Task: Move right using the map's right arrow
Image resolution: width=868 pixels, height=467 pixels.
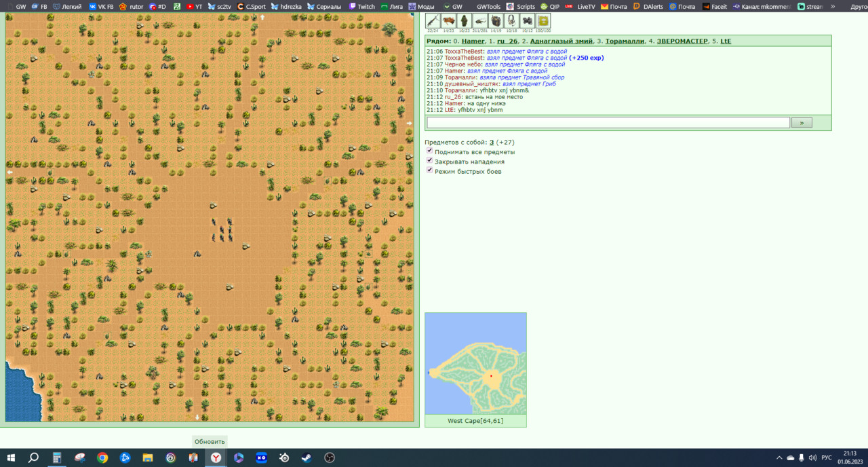Action: (409, 123)
